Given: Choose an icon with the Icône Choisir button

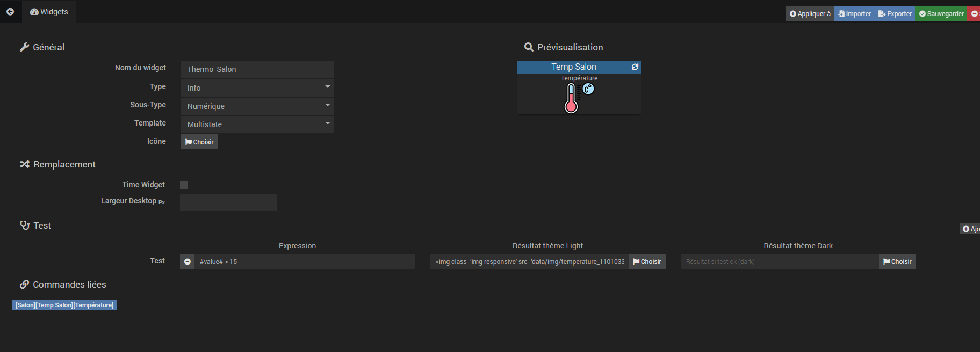Looking at the screenshot, I should coord(199,142).
